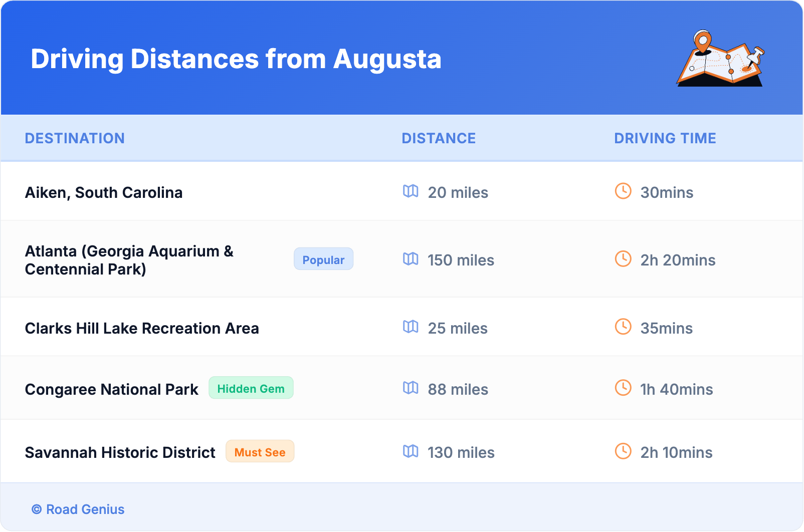Click the map illustration in the header
804x532 pixels.
point(720,59)
